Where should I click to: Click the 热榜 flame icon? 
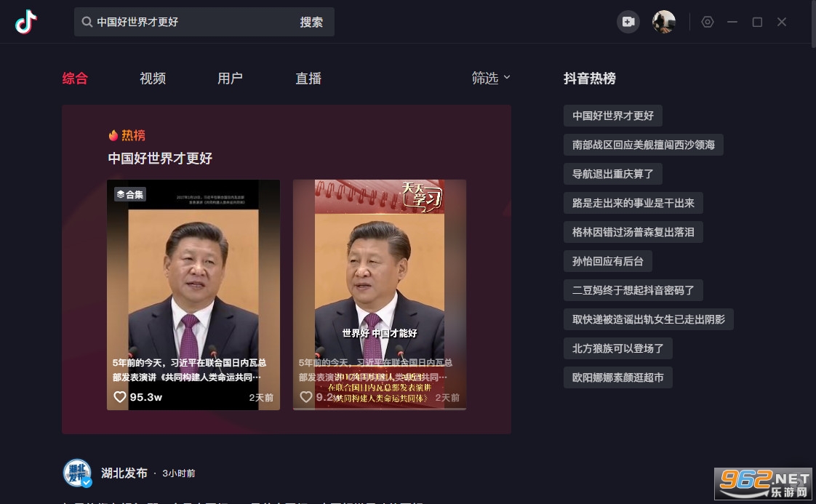pos(113,135)
